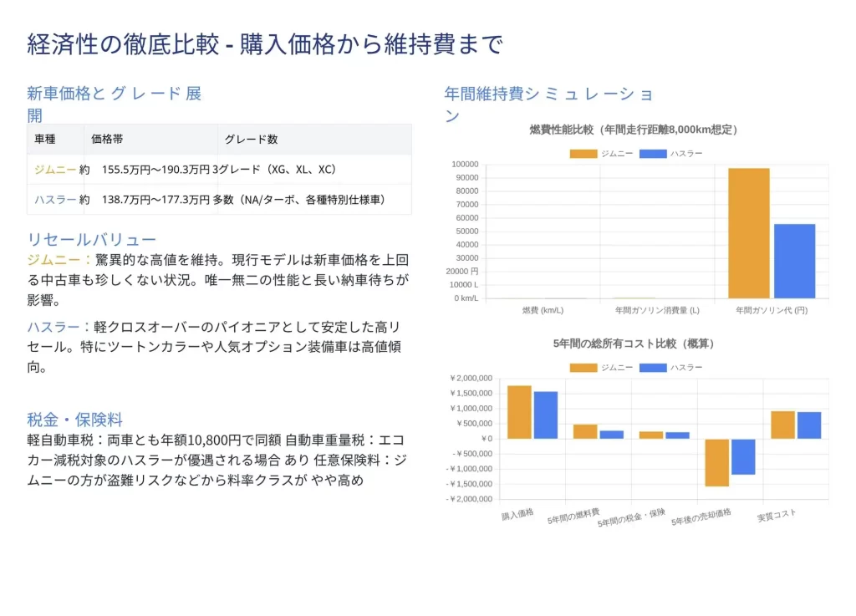Click the 価格帯 table column header
The width and height of the screenshot is (856, 616).
[x=107, y=139]
